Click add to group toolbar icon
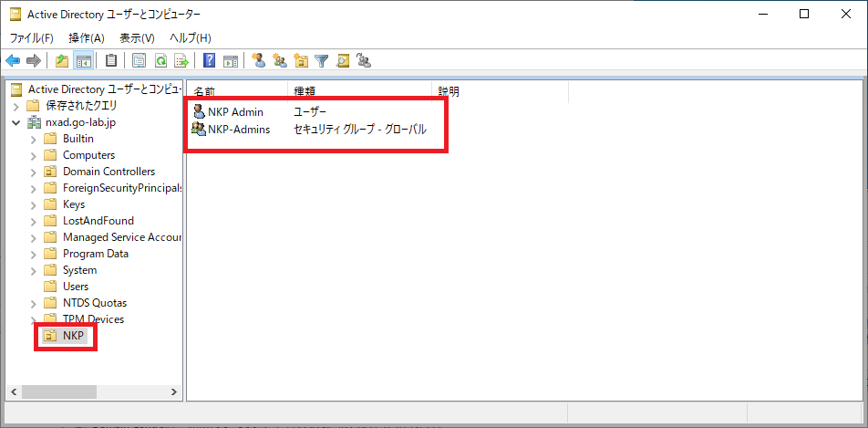868x428 pixels. tap(364, 60)
